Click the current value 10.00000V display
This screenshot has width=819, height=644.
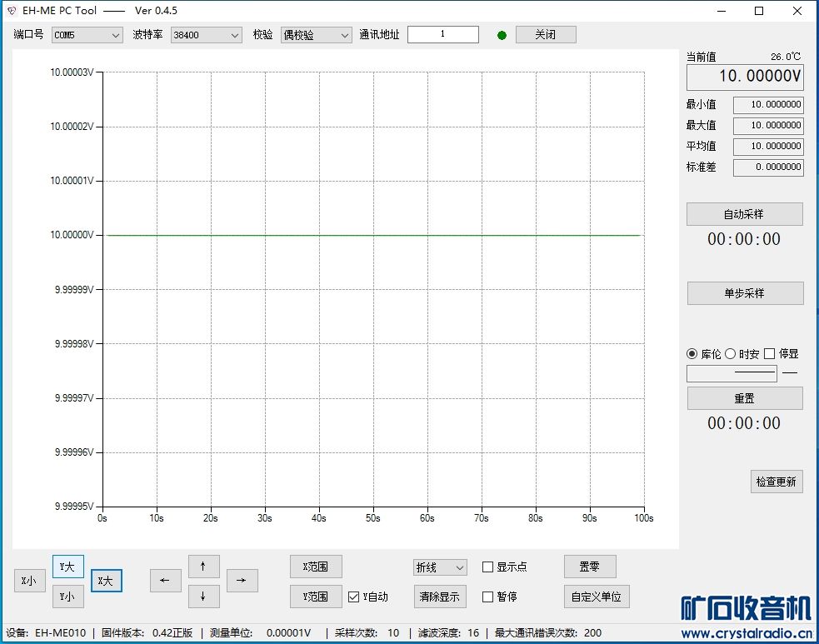pos(745,77)
